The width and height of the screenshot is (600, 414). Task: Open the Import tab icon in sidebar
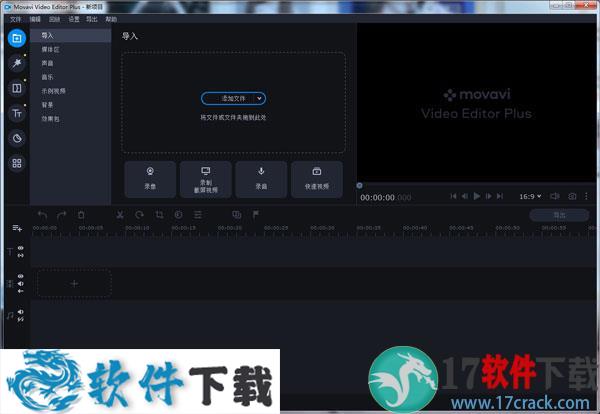17,38
